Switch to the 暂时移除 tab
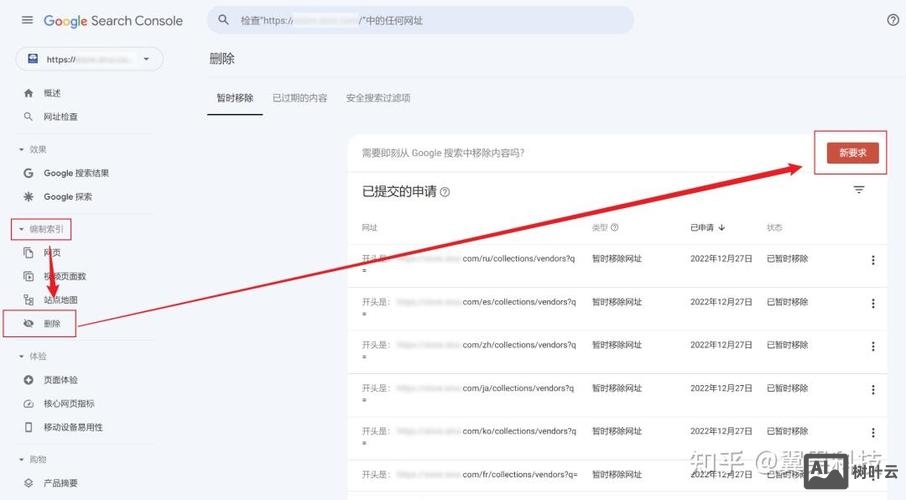906x500 pixels. [235, 98]
